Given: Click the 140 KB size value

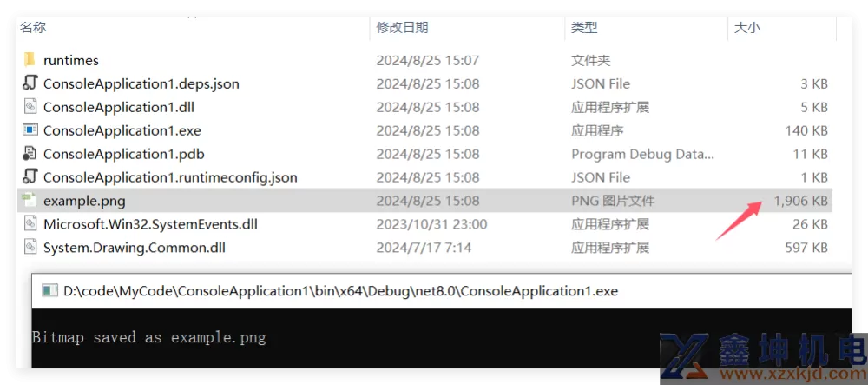Looking at the screenshot, I should (x=806, y=130).
